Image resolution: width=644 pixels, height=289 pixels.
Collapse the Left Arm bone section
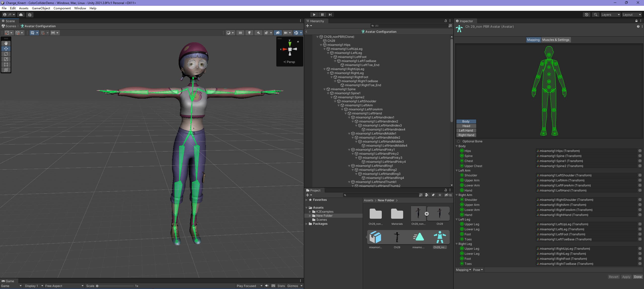(457, 171)
